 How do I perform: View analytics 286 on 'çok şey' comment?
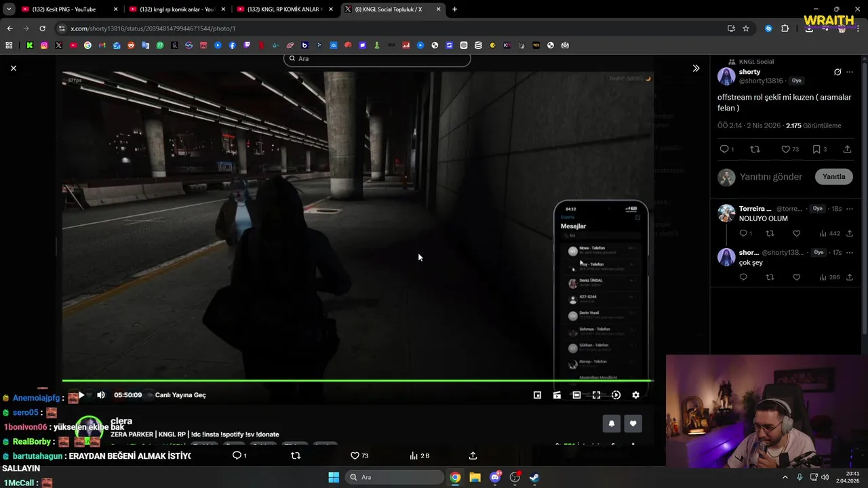pyautogui.click(x=829, y=277)
